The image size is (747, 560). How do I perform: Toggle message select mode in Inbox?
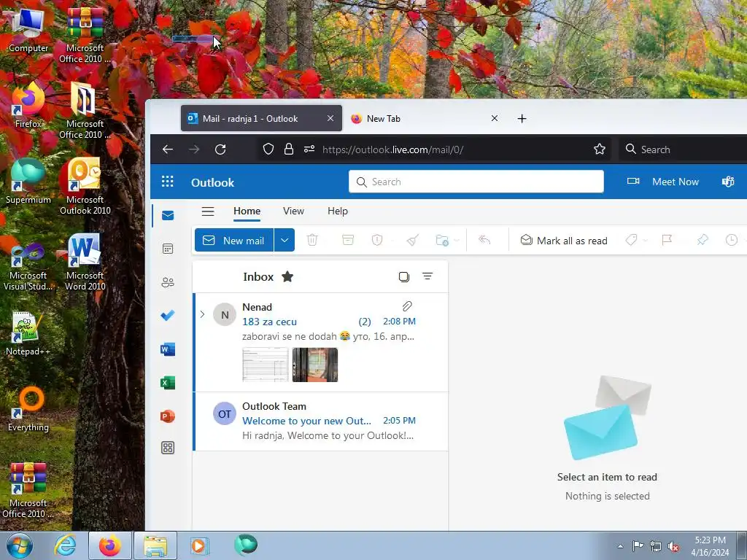click(x=403, y=276)
